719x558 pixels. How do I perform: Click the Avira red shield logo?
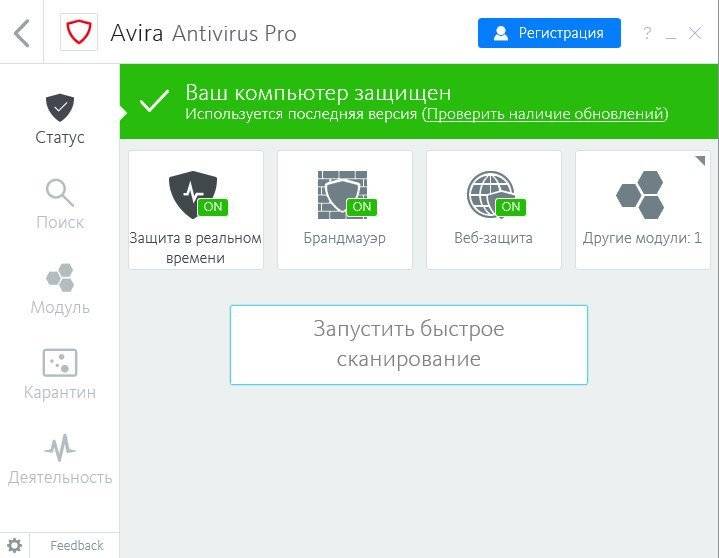tap(79, 32)
